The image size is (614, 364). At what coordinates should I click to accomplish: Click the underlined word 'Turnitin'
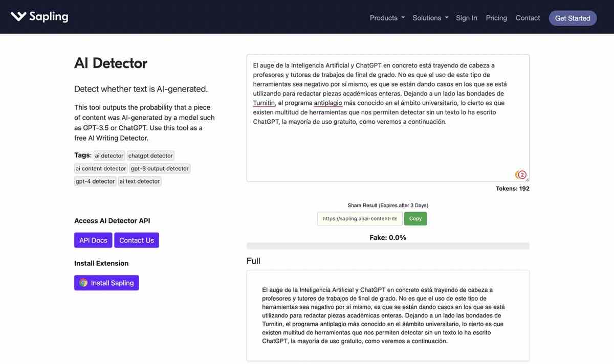click(x=264, y=103)
